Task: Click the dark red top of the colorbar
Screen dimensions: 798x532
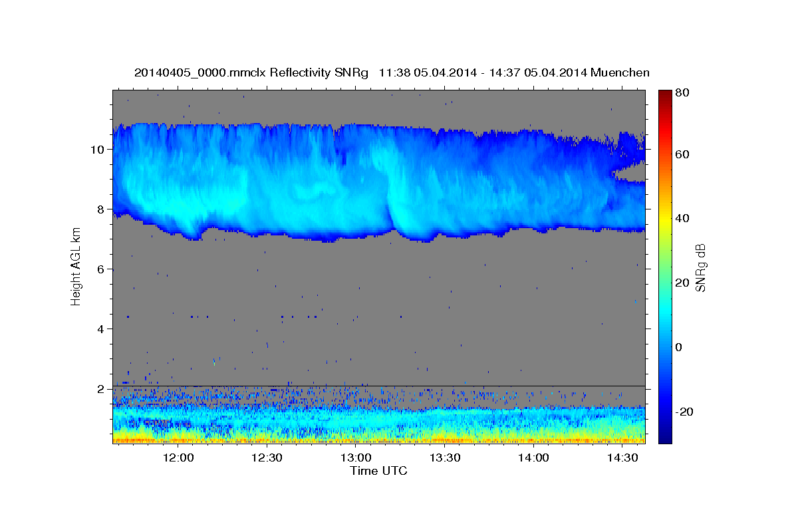Action: (665, 96)
